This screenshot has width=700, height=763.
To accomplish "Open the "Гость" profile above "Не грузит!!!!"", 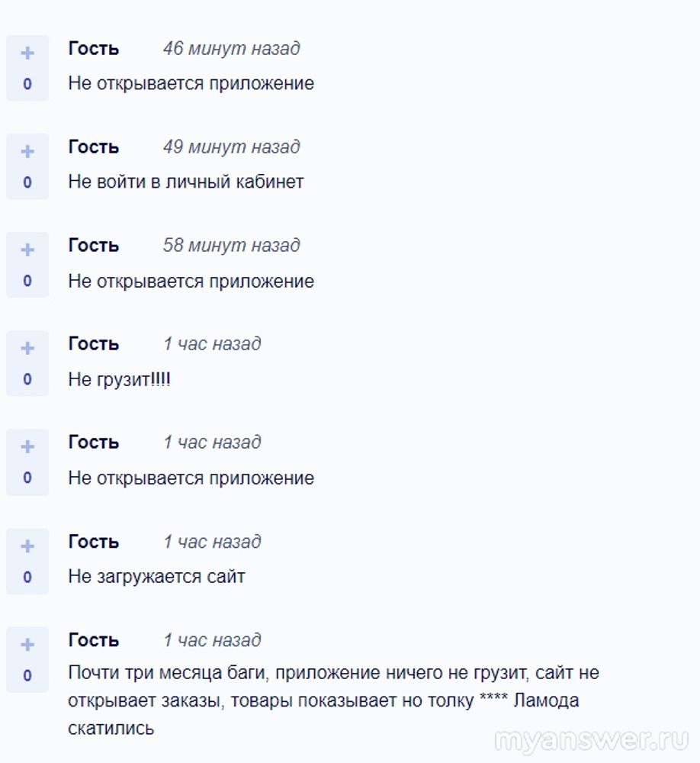I will click(x=94, y=344).
